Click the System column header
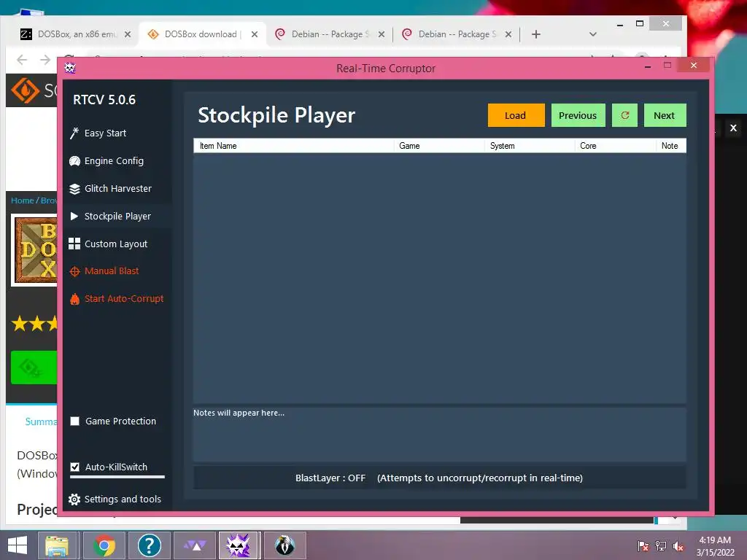This screenshot has width=747, height=560. click(530, 146)
